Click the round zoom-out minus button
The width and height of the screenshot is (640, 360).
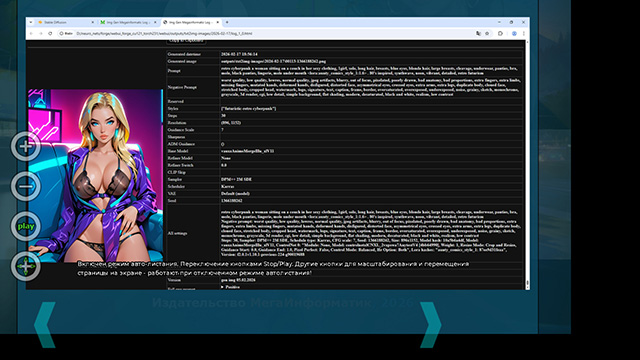point(25,186)
